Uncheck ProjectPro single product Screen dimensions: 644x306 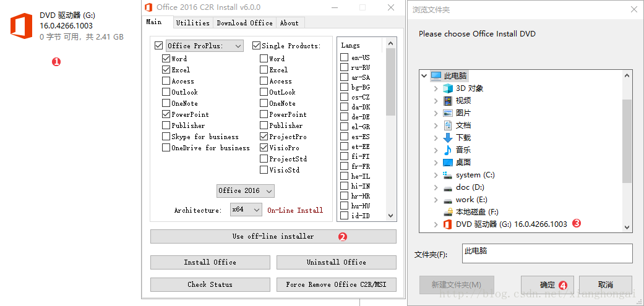tap(264, 136)
